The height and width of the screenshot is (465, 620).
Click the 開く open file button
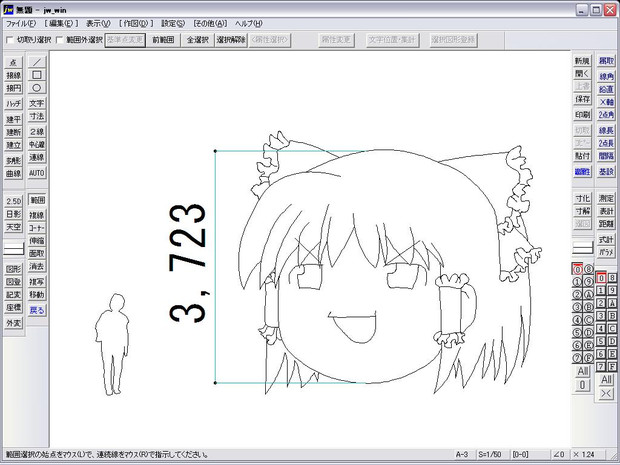tap(582, 74)
